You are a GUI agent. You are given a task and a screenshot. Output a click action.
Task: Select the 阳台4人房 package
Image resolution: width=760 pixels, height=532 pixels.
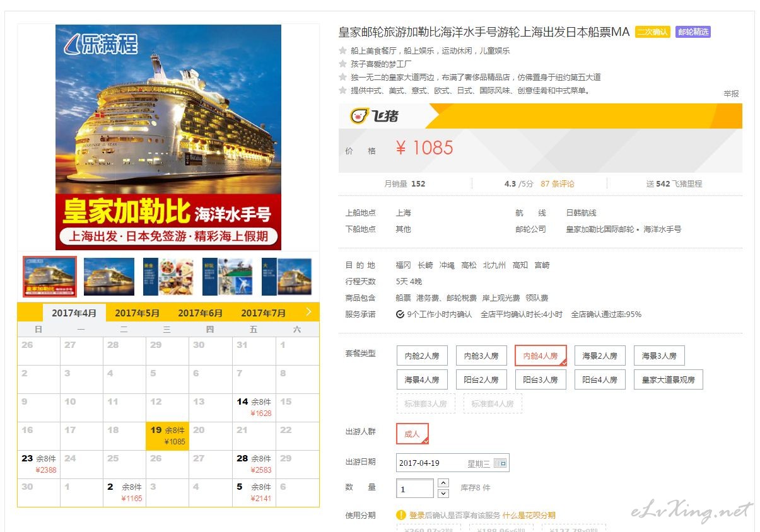600,379
